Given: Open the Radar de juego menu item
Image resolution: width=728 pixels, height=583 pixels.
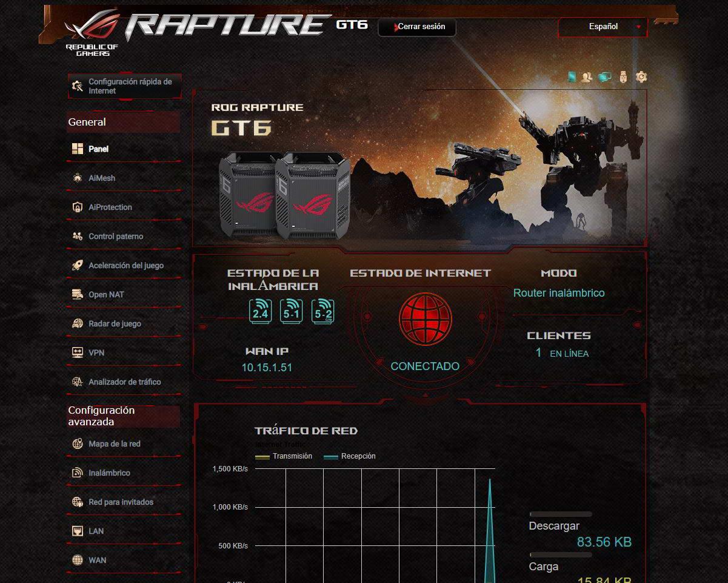Looking at the screenshot, I should click(x=124, y=323).
